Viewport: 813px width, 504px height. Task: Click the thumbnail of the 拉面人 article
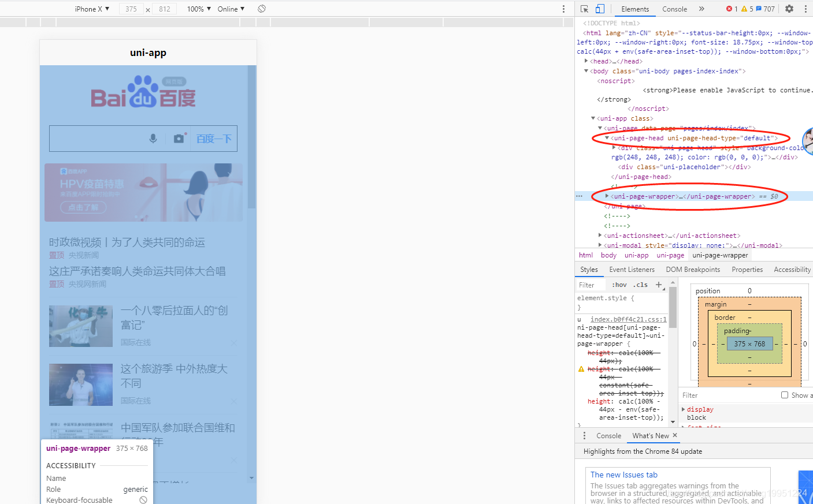point(81,326)
